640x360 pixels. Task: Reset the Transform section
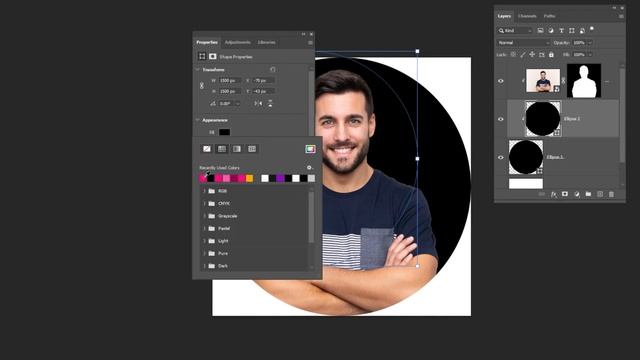click(273, 70)
